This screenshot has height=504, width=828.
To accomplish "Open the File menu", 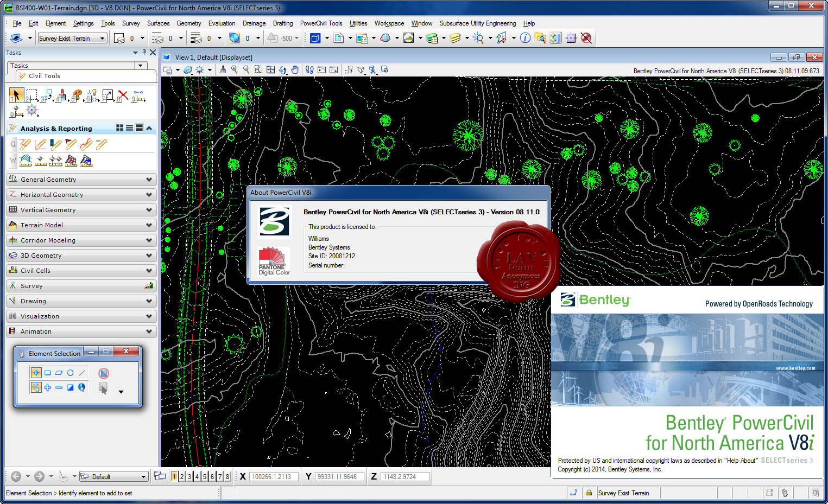I will click(x=17, y=23).
